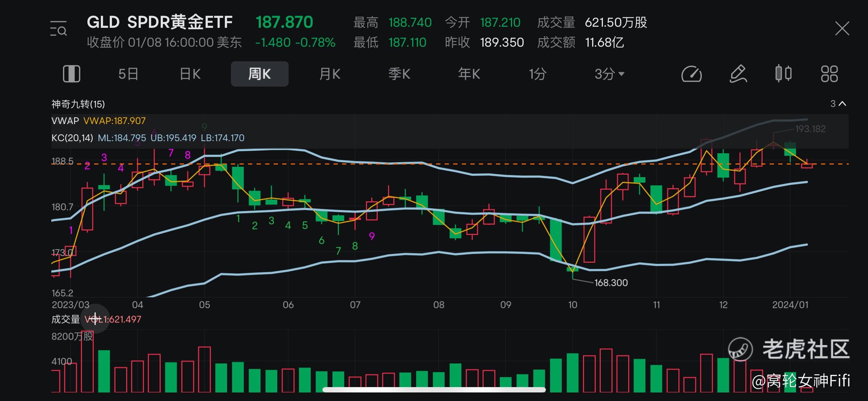Select the VWAP:187.907 indicator value
The image size is (868, 401).
[x=114, y=121]
